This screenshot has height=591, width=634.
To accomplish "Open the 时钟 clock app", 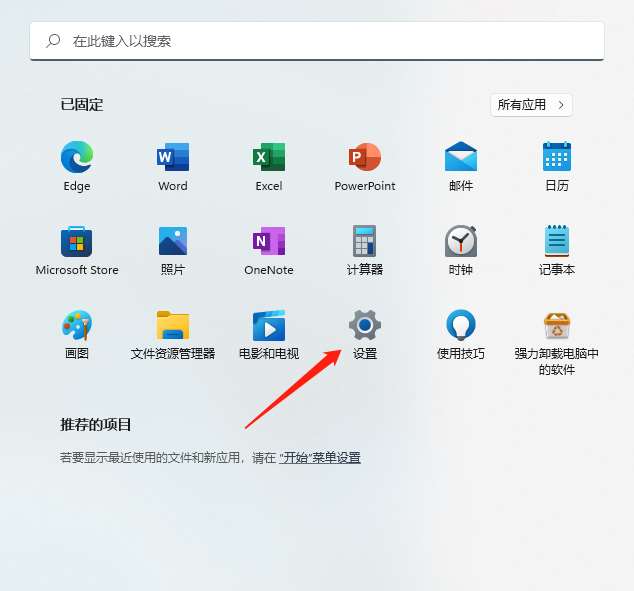I will pos(461,241).
